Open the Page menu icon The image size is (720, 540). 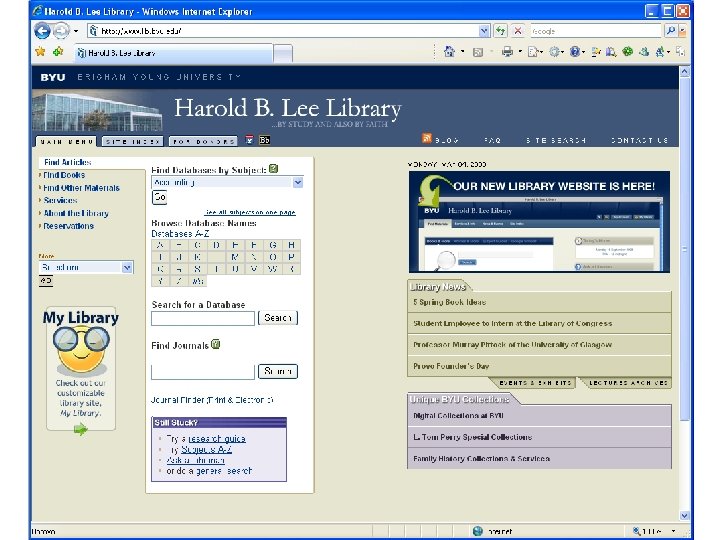533,52
